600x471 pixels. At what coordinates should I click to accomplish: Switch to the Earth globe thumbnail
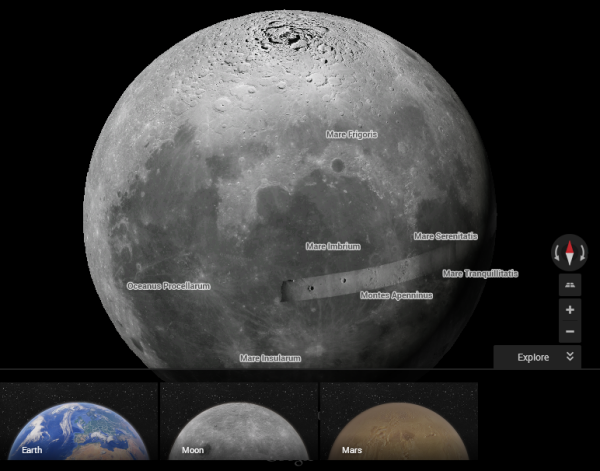point(78,422)
